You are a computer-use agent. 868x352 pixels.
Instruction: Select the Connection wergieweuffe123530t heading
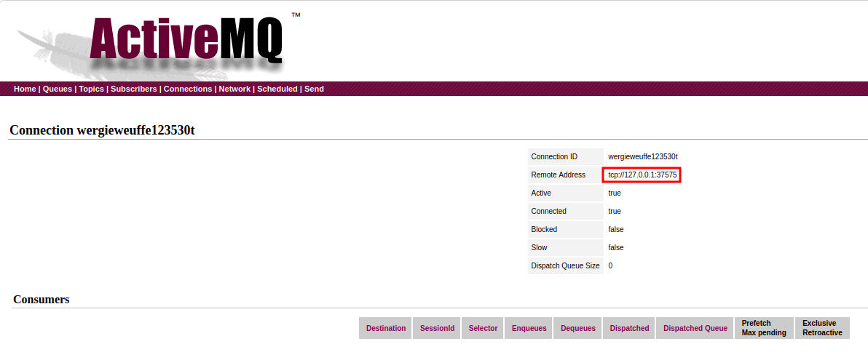(x=103, y=130)
